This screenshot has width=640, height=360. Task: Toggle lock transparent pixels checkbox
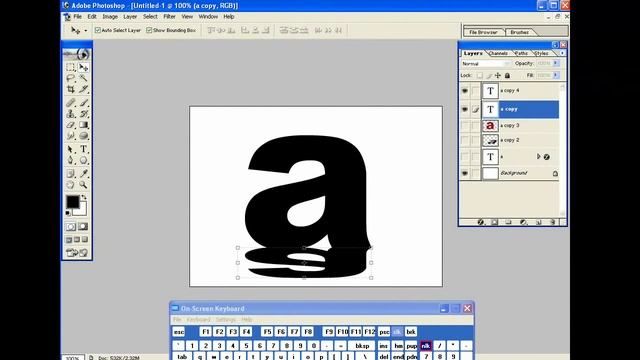(x=480, y=76)
